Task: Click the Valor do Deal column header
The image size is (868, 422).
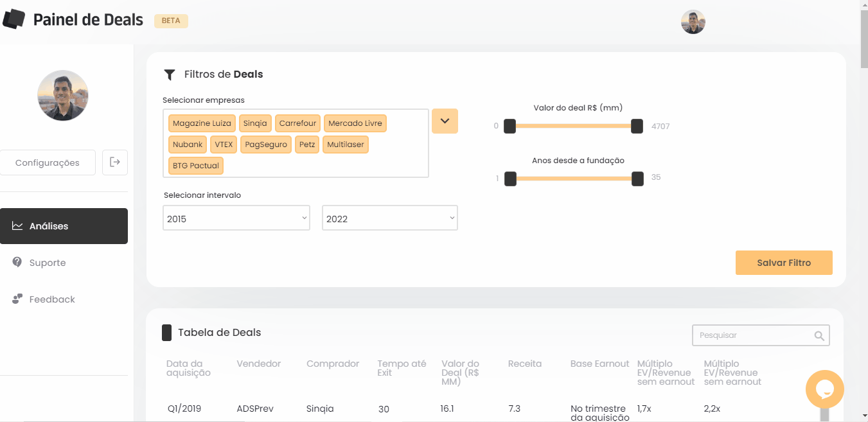Action: tap(460, 373)
